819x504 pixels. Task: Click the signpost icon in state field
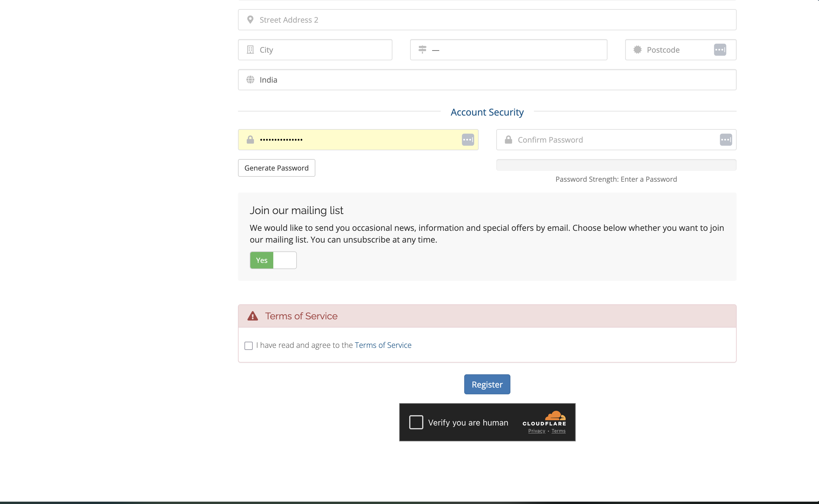(x=422, y=50)
